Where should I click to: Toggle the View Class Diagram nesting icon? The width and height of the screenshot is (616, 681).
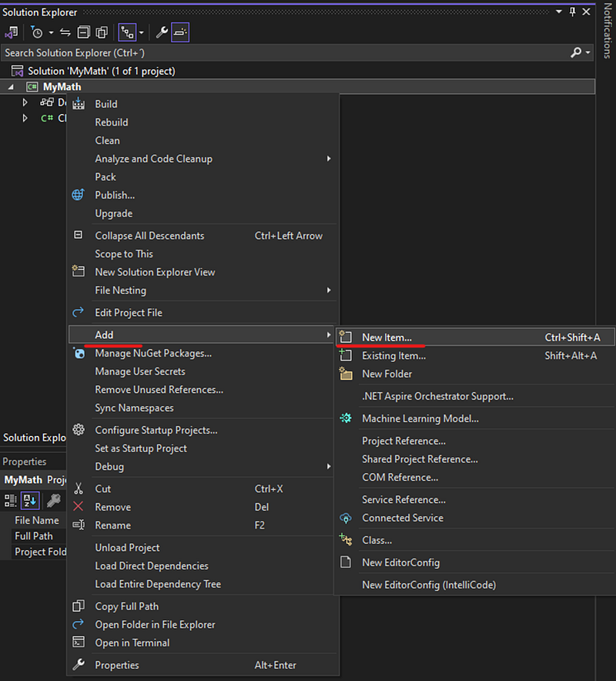pyautogui.click(x=127, y=32)
